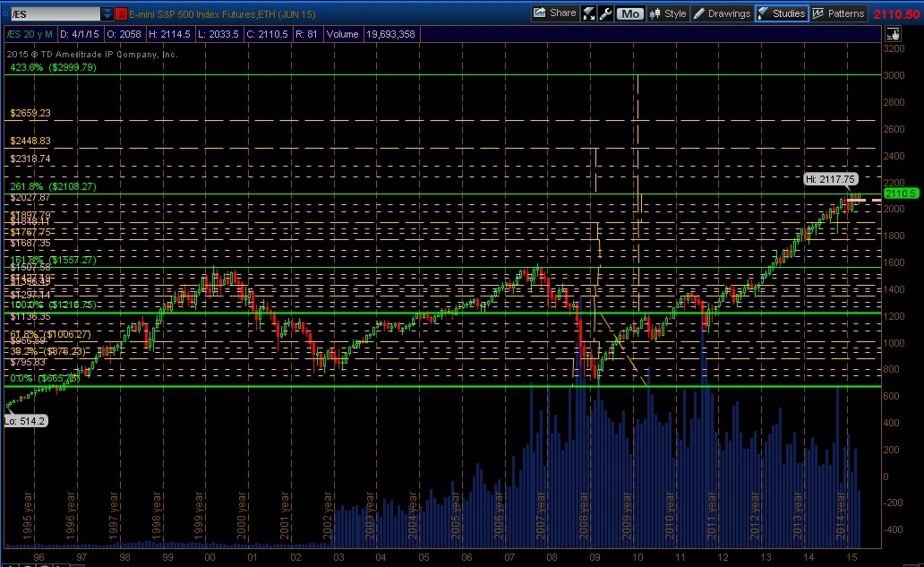This screenshot has width=924, height=567.
Task: Open the Patterns menu
Action: tap(838, 13)
